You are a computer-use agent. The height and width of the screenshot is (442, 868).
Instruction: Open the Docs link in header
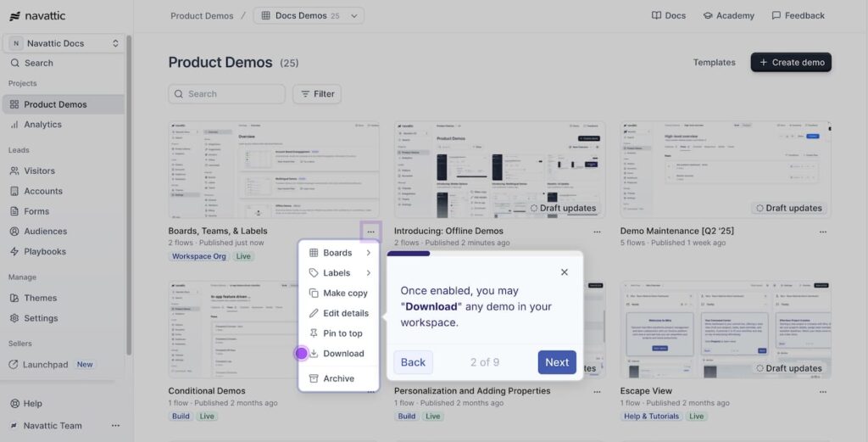click(x=668, y=15)
